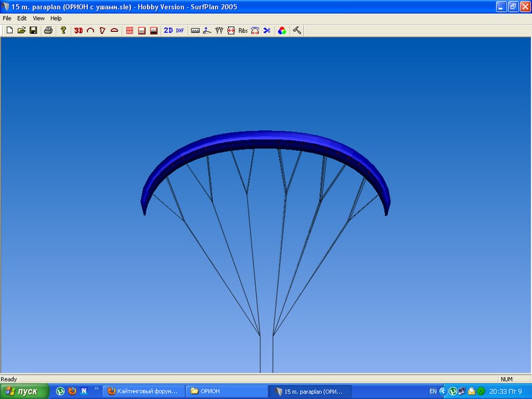Click the Windows Start button (пуск)
Screen dimensions: 532x399
pos(24,392)
